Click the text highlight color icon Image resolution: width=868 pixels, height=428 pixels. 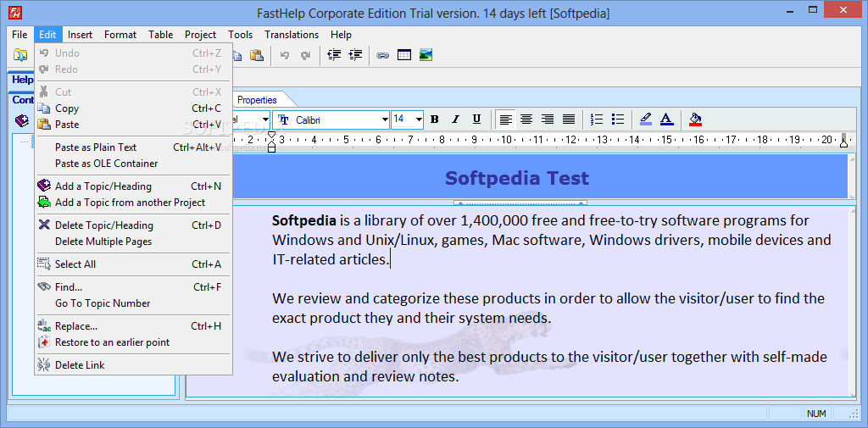coord(645,119)
